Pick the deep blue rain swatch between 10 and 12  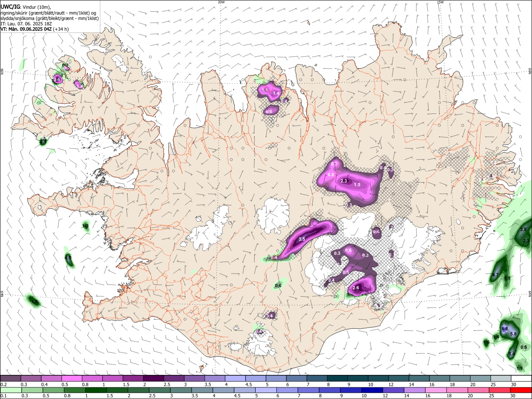coord(372,390)
